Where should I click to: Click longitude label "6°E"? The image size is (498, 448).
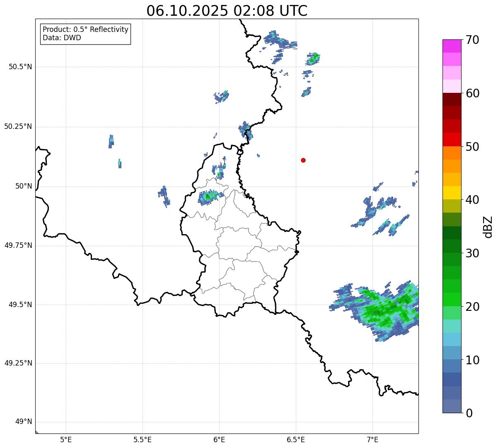219,440
